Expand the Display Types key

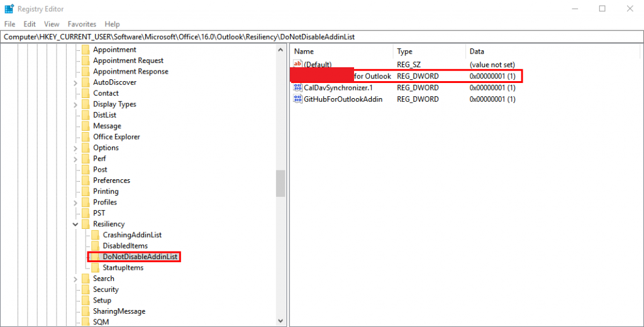(x=75, y=104)
